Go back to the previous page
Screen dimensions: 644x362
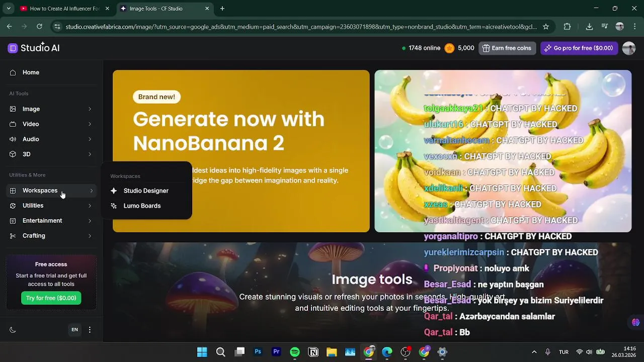tap(9, 27)
